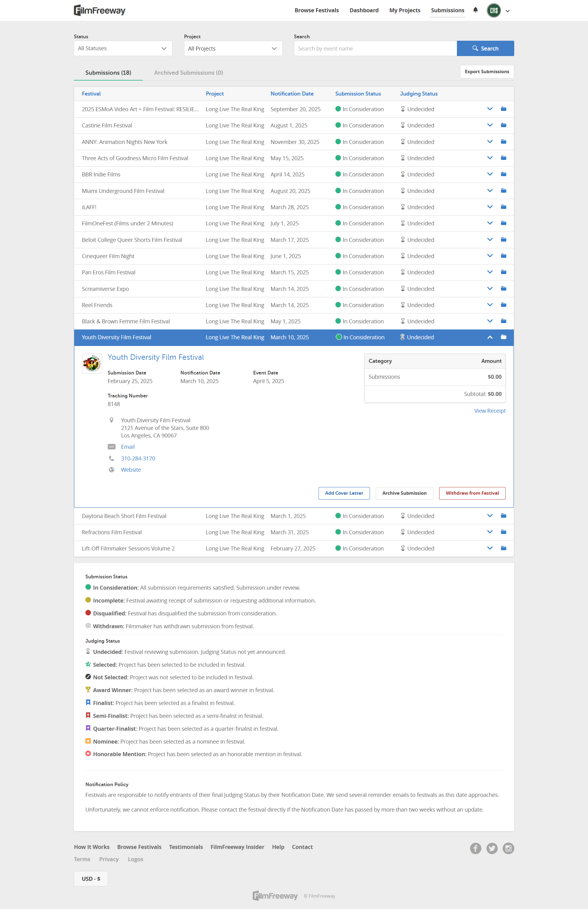Open the notifications bell icon
Screen dimensions: 588x909
pyautogui.click(x=475, y=10)
